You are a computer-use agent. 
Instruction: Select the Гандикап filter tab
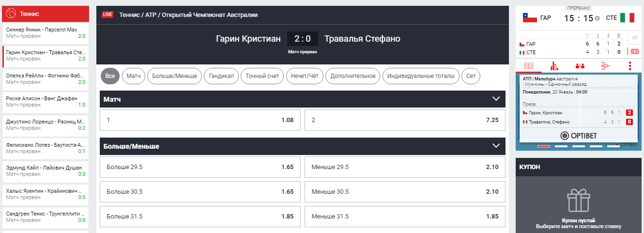221,76
